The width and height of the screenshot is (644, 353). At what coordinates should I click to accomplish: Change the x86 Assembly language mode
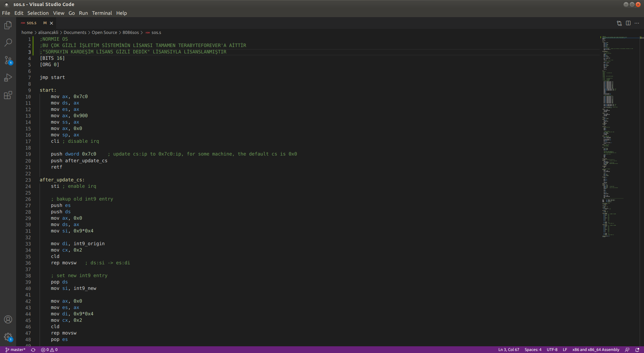pos(596,349)
